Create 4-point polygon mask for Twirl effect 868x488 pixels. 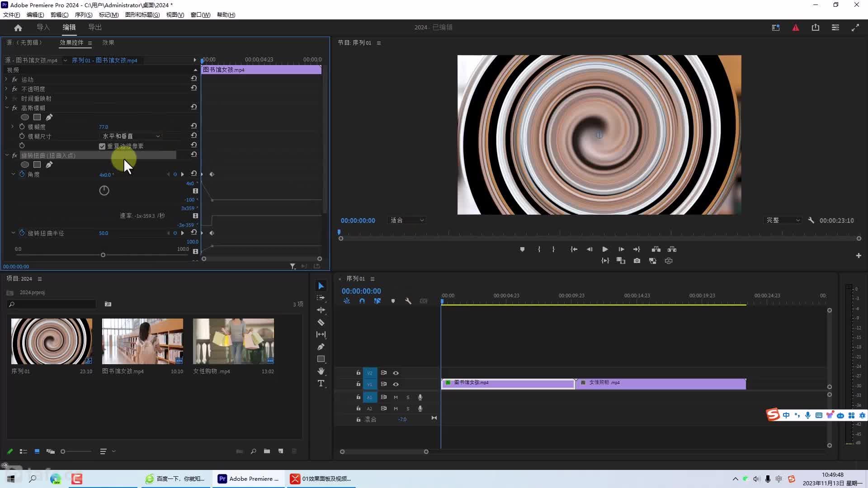37,165
